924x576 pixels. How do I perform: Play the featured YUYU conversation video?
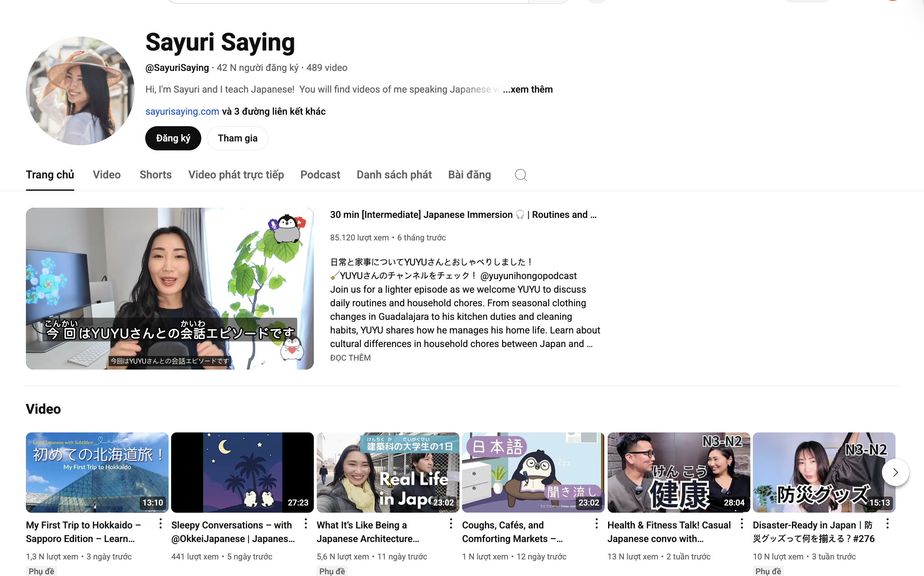click(x=170, y=288)
